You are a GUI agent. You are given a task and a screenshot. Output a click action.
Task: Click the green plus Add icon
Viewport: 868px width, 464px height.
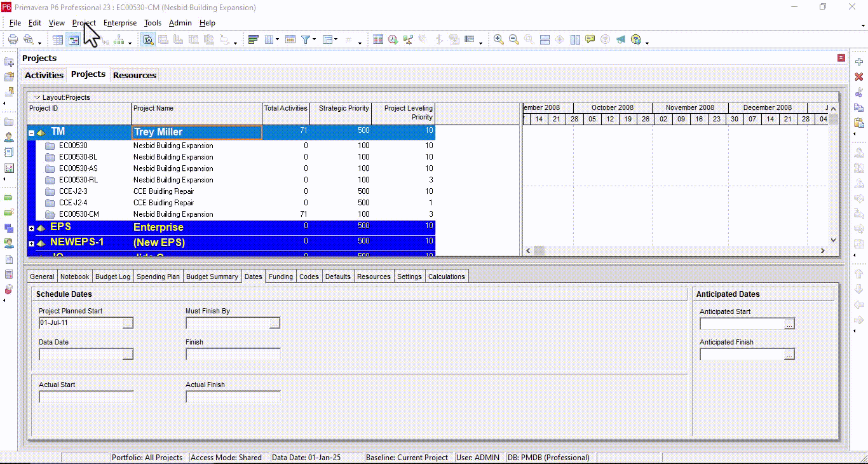(x=859, y=62)
